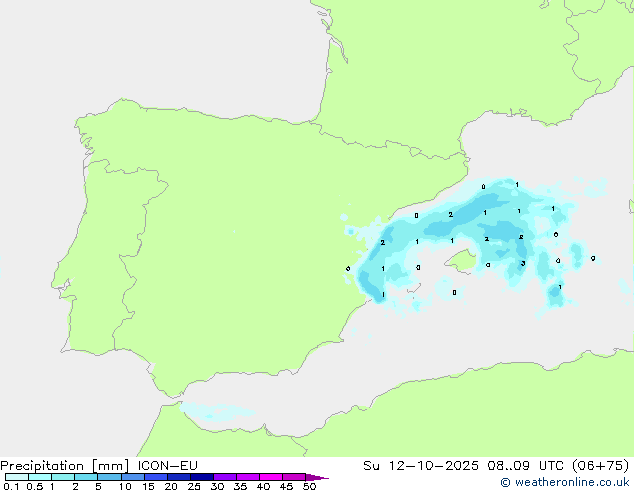The width and height of the screenshot is (634, 490).
Task: Click the 0.5–1 mm legend swatch
Action: tap(40, 477)
